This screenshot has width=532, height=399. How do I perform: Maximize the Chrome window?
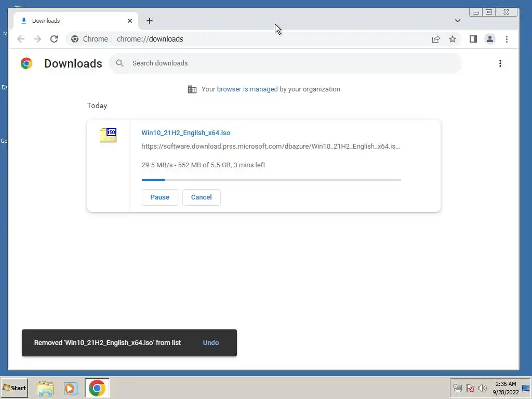point(489,12)
